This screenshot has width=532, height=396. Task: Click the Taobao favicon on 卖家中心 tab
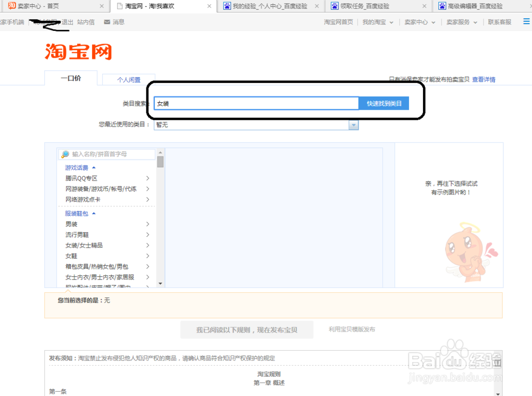(x=12, y=6)
